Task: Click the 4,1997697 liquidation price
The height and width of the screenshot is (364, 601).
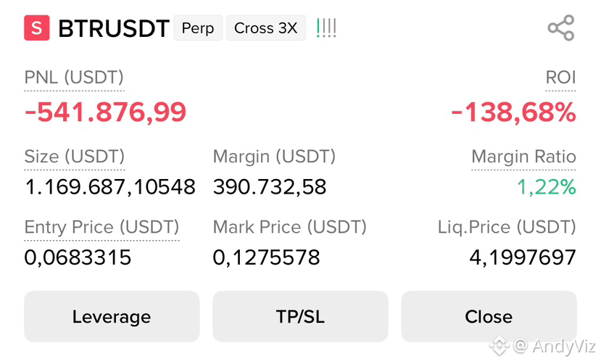Action: point(523,257)
